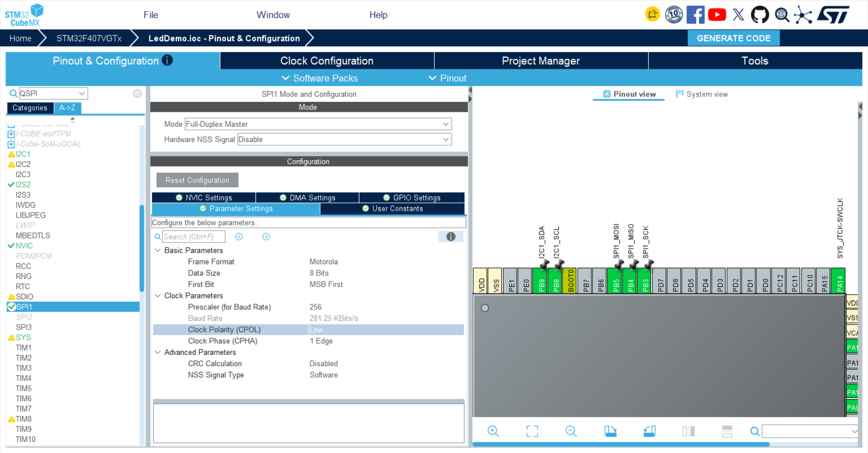This screenshot has height=453, width=868.
Task: Click the 10-year anniversary badge icon
Action: [x=674, y=15]
